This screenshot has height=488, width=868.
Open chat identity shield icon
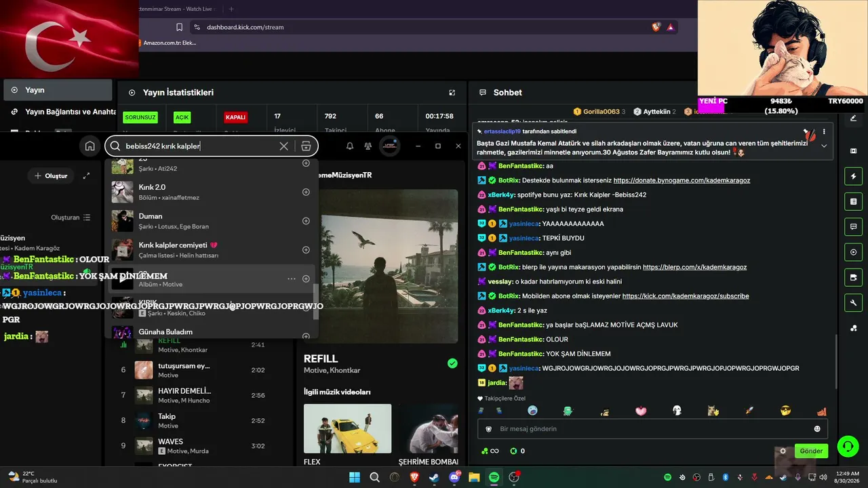pyautogui.click(x=488, y=429)
